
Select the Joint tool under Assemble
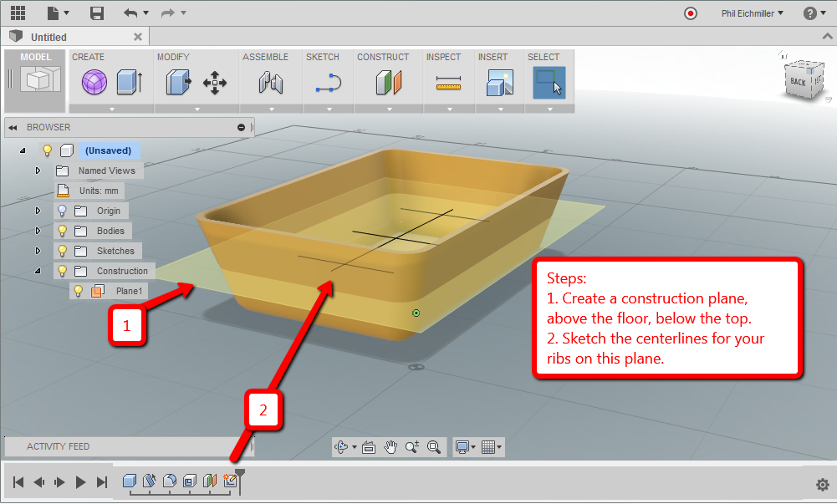[x=271, y=83]
